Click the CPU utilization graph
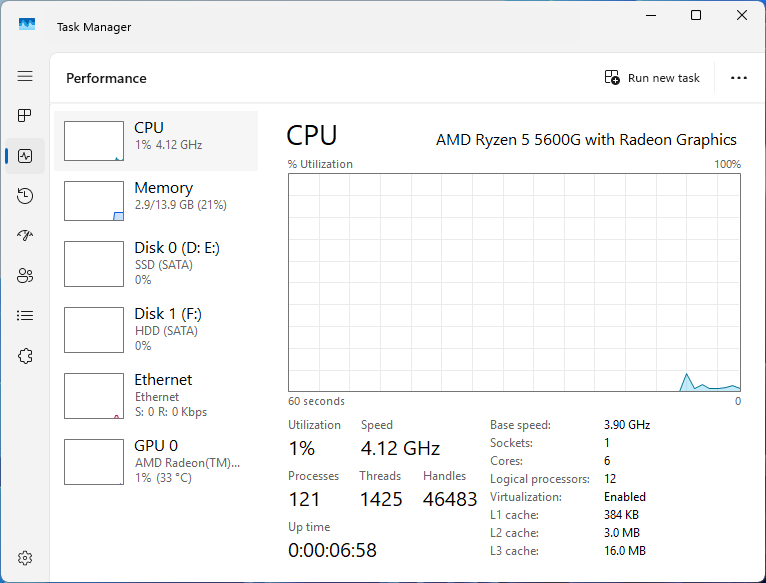 pyautogui.click(x=514, y=282)
